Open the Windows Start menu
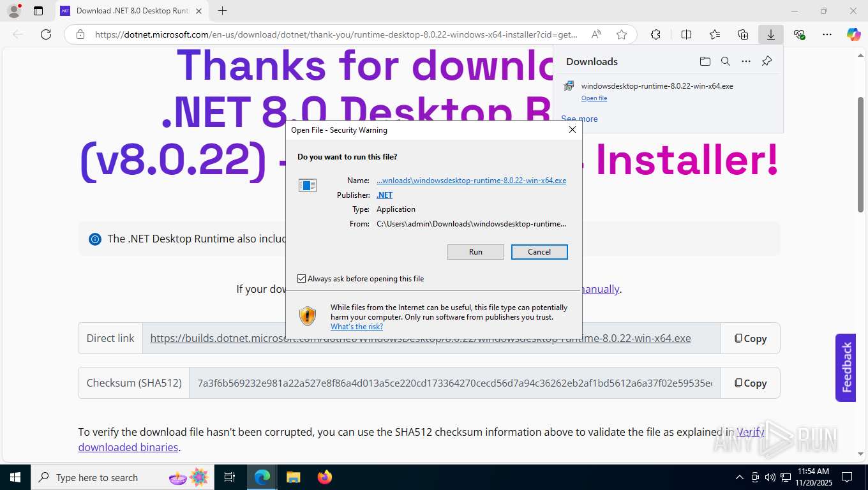 [15, 477]
